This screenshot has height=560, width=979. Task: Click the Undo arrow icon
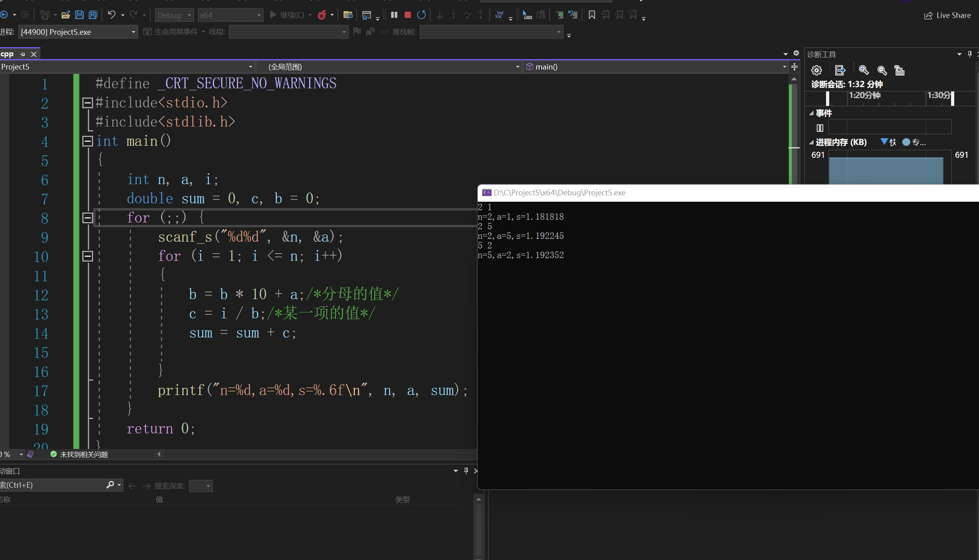(x=111, y=15)
